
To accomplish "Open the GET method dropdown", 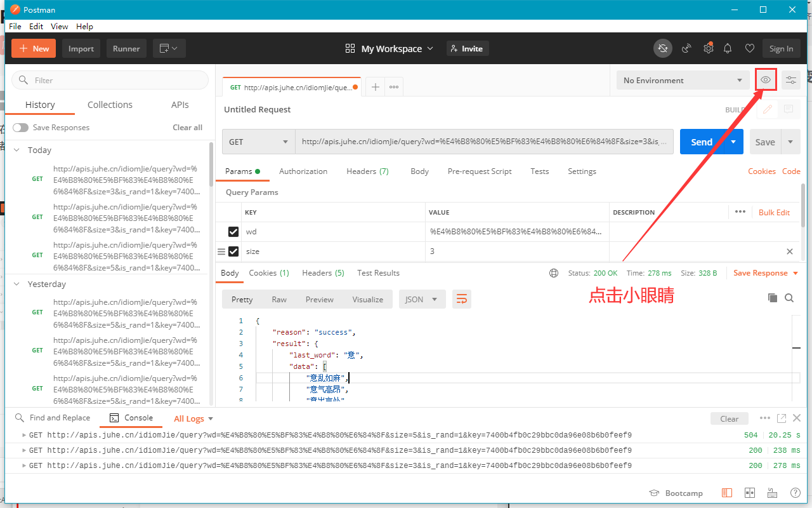I will coord(259,142).
